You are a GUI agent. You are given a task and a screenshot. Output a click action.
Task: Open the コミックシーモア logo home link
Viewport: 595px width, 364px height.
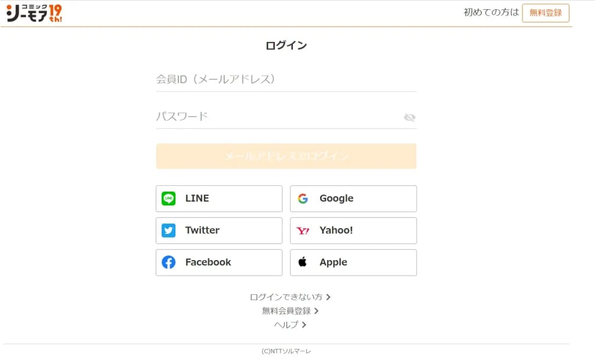pyautogui.click(x=34, y=13)
